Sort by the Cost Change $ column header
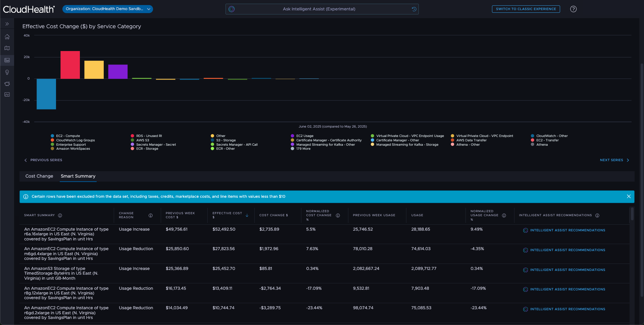The image size is (644, 325). point(274,215)
